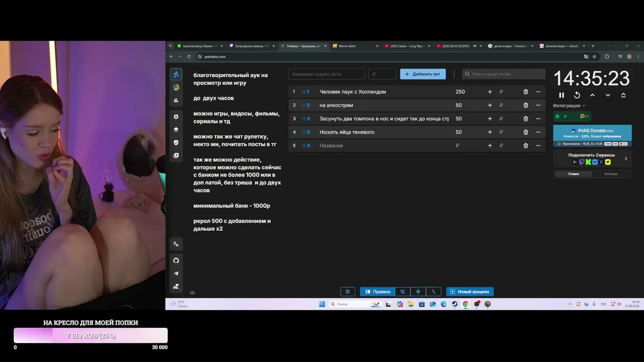Expand the Интеграции section
This screenshot has width=644, height=362.
pyautogui.click(x=569, y=106)
